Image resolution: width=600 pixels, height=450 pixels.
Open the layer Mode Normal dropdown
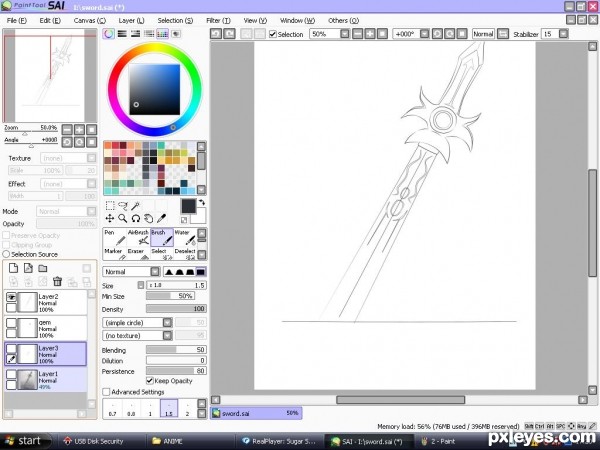pos(91,211)
